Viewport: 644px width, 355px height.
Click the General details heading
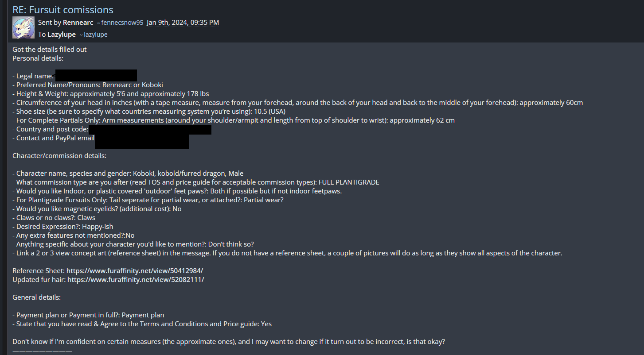(x=37, y=297)
